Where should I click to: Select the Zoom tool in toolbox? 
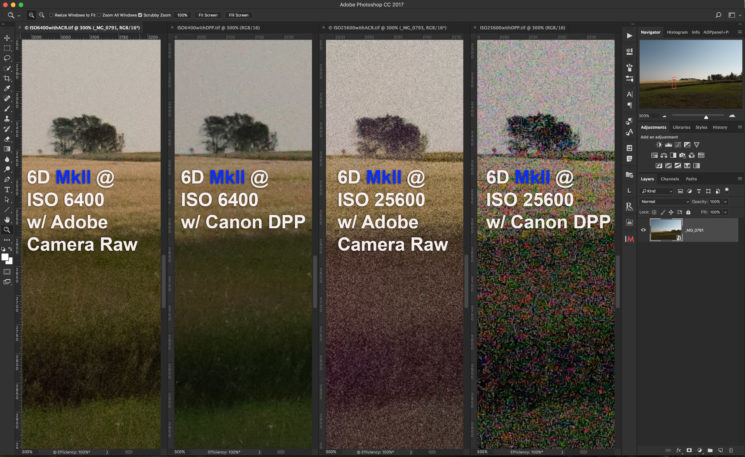7,230
